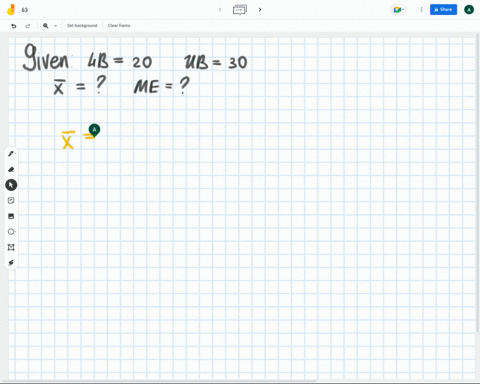
Task: Redo the last action
Action: pos(28,26)
